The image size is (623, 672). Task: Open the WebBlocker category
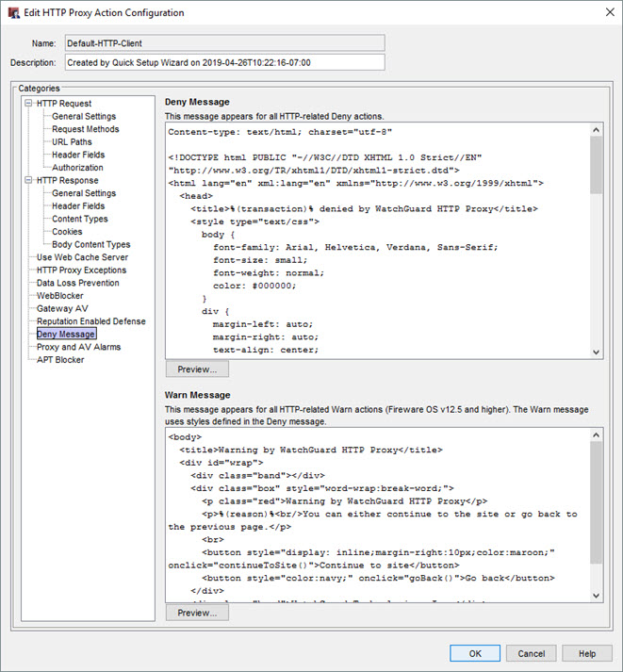tap(59, 296)
